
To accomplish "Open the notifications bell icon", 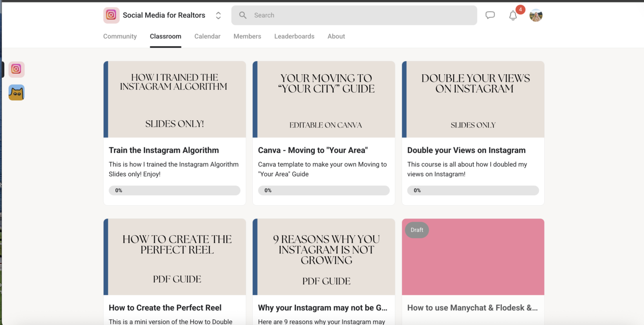I will [x=513, y=16].
